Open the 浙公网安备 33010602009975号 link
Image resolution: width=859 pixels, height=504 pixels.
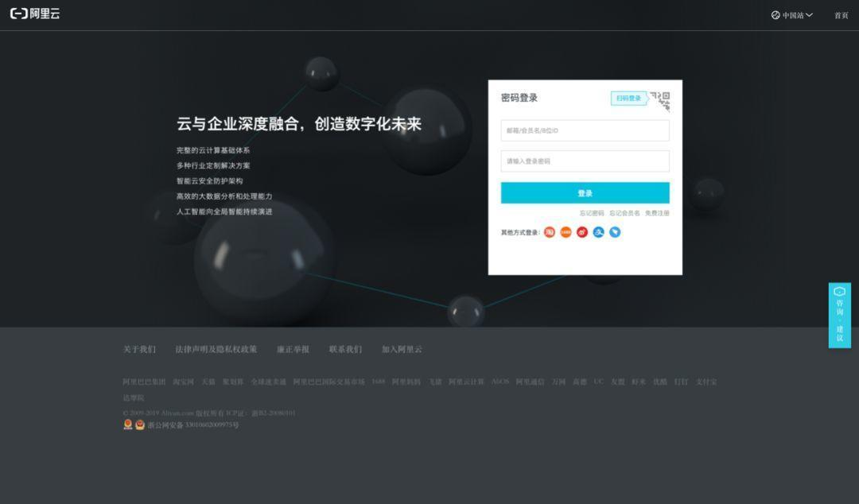click(x=192, y=425)
